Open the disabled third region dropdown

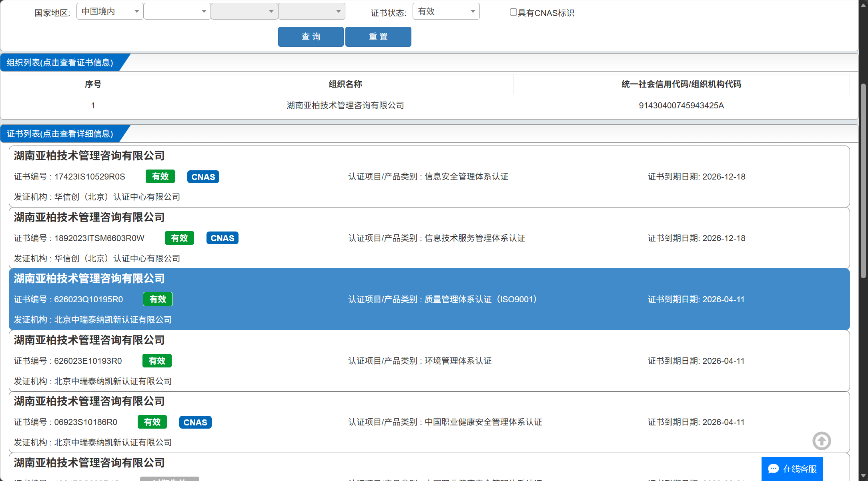[x=244, y=12]
